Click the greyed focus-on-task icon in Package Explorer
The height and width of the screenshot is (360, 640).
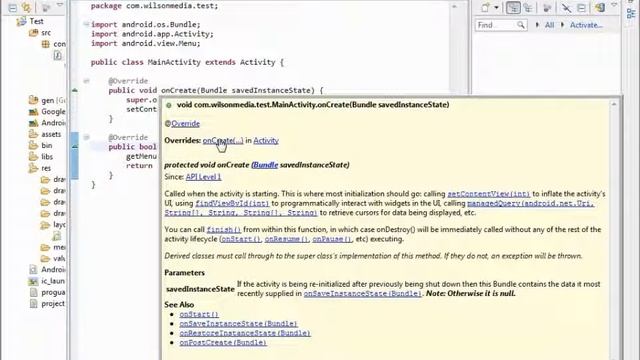[46, 7]
